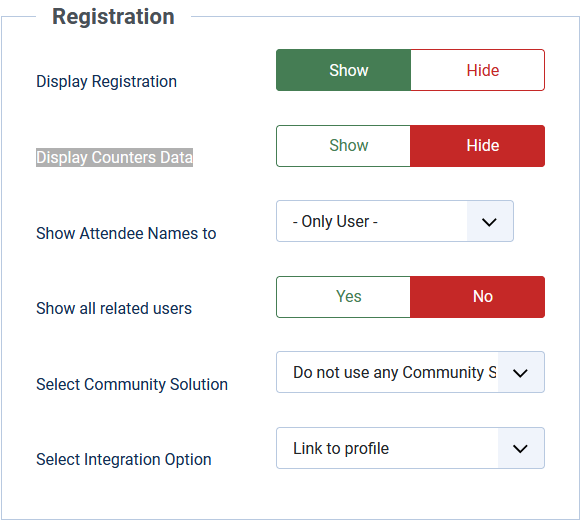Open the Show Attendee Names to dropdown
The image size is (582, 522).
(395, 221)
